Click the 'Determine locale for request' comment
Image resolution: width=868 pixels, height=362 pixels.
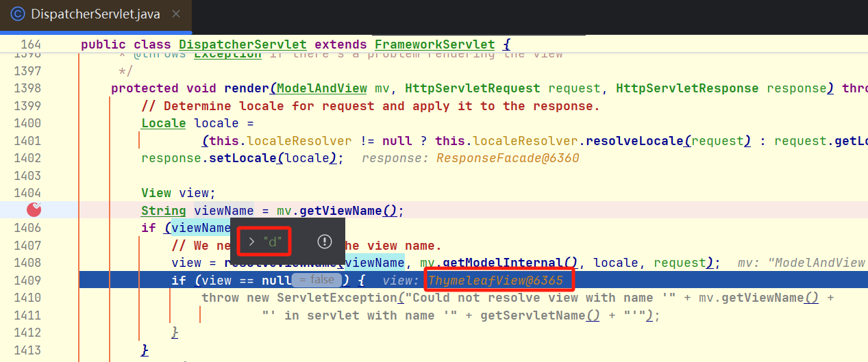tap(371, 106)
